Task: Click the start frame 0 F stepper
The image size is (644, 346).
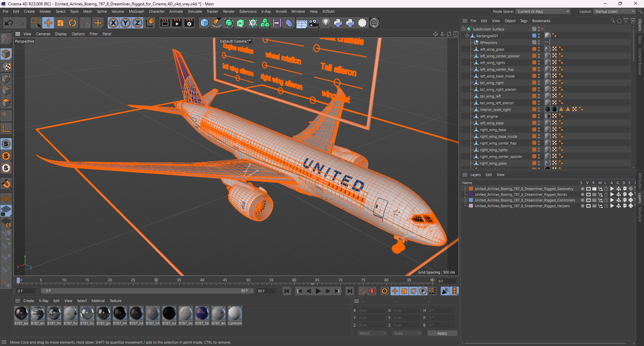Action: [x=37, y=291]
